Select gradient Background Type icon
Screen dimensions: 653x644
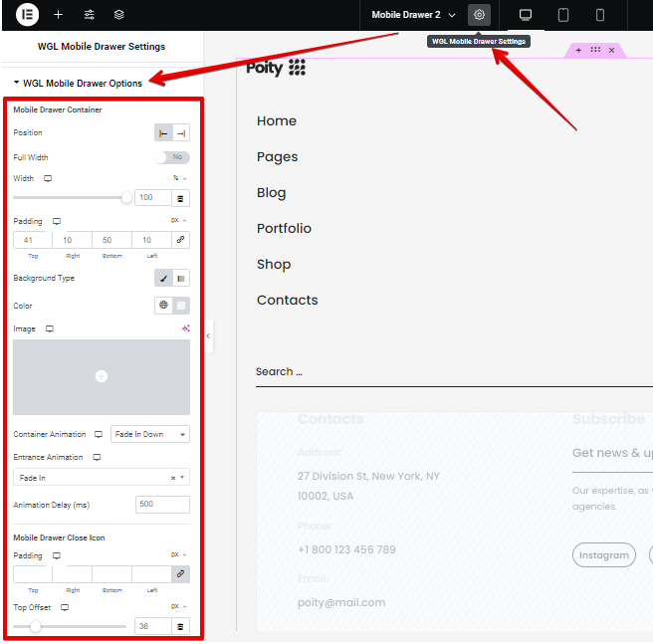tap(181, 278)
